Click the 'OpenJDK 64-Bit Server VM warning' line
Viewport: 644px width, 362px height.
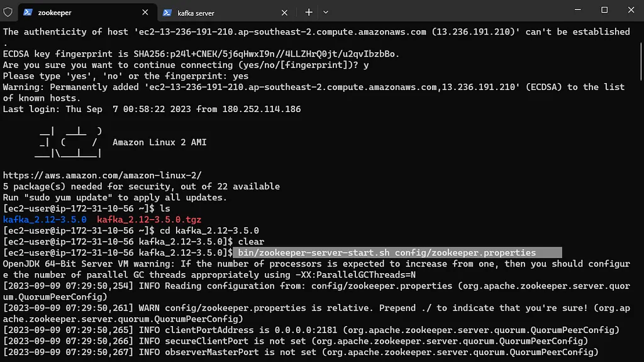pos(316,269)
